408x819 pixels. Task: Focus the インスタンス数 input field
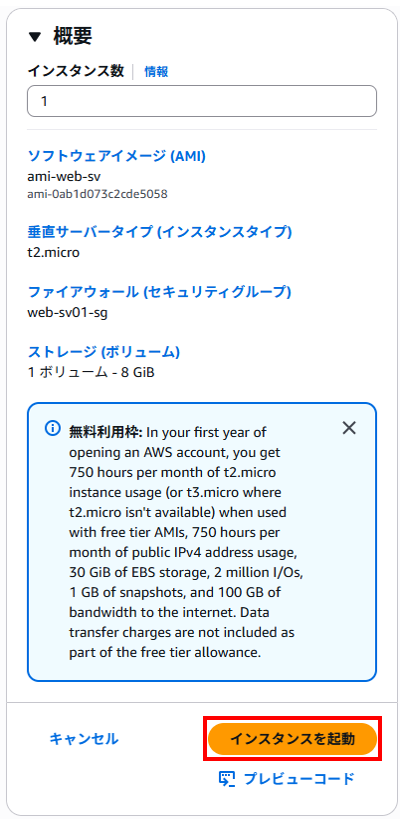tap(202, 101)
